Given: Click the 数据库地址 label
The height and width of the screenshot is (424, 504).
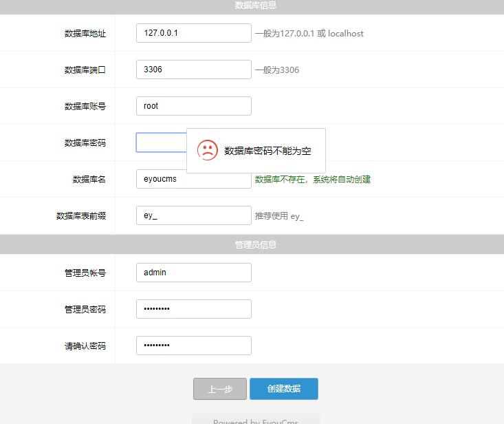Looking at the screenshot, I should (x=85, y=34).
